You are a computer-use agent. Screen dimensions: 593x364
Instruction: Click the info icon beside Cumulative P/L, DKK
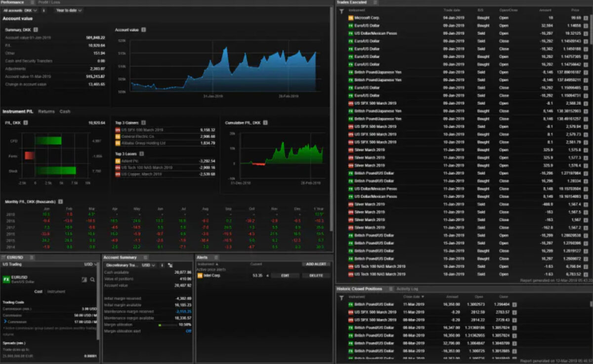click(x=265, y=122)
